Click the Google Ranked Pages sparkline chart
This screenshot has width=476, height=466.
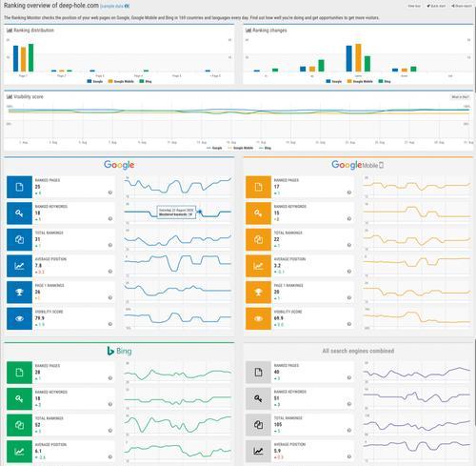pos(178,187)
